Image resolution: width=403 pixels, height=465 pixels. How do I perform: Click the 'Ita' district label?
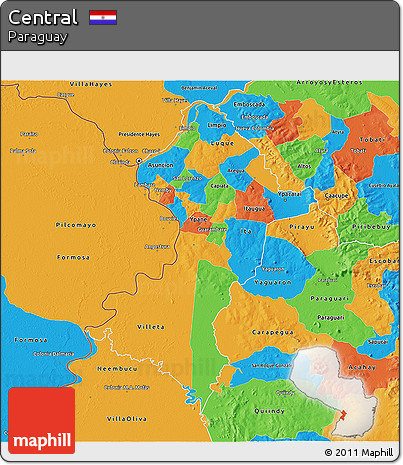(246, 231)
